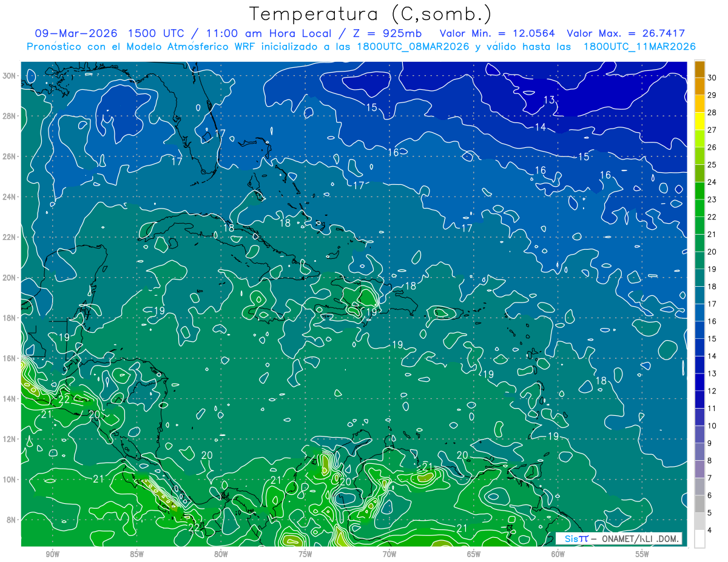Click the "1800UTC_11MAR2026" valid-until time

(x=639, y=47)
